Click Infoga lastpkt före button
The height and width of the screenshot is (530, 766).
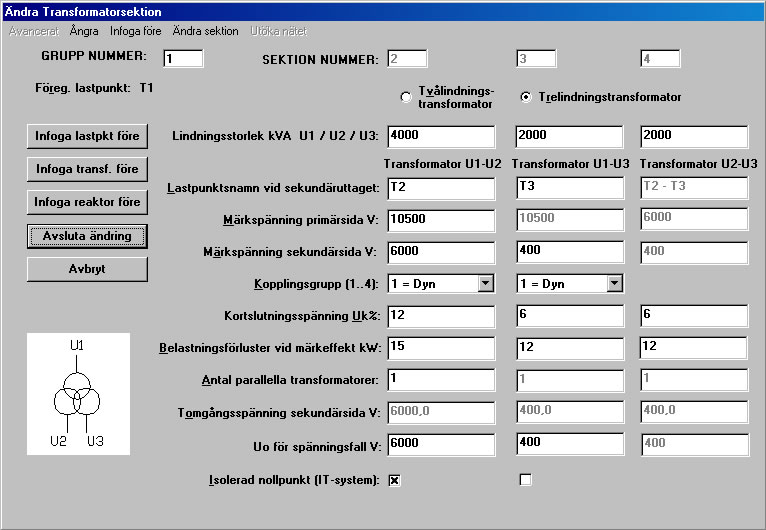click(x=87, y=136)
